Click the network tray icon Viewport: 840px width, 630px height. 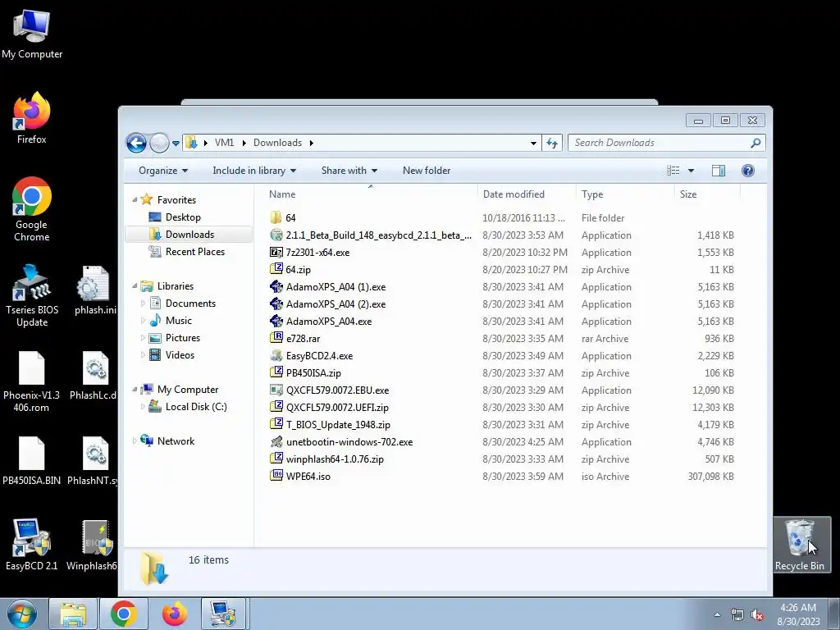click(x=737, y=615)
